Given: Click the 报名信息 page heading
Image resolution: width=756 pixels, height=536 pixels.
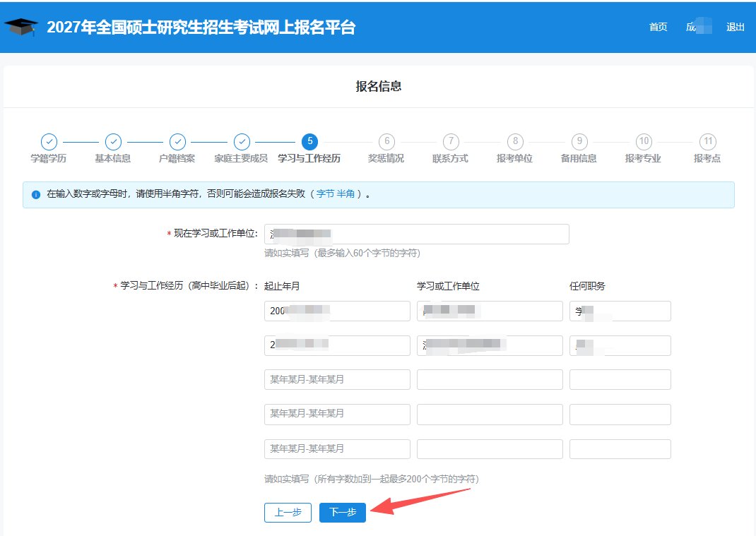Looking at the screenshot, I should point(379,86).
